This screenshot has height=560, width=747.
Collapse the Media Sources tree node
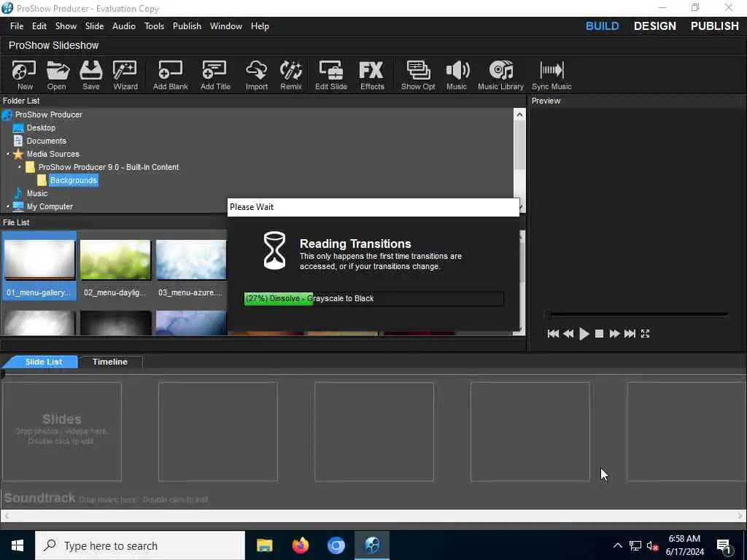pyautogui.click(x=7, y=155)
